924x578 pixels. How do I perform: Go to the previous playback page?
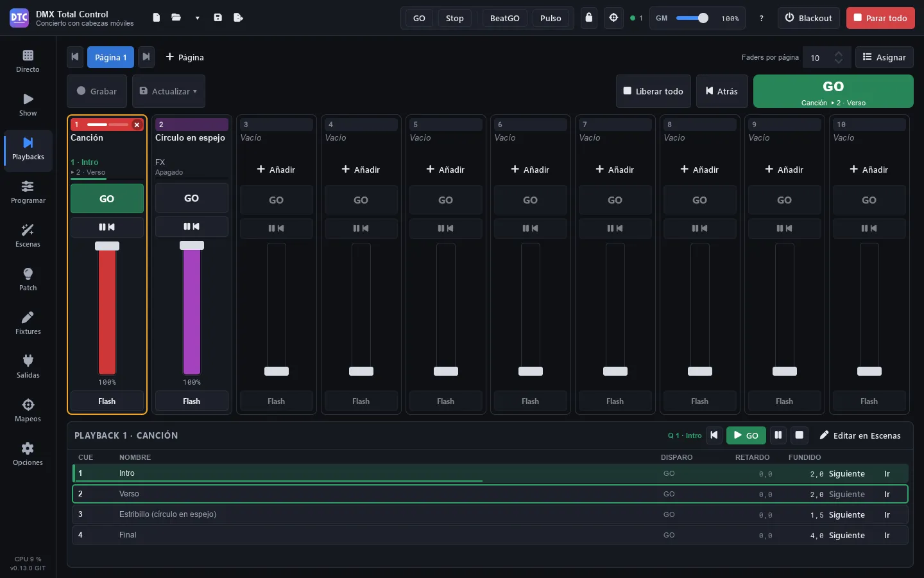tap(75, 57)
